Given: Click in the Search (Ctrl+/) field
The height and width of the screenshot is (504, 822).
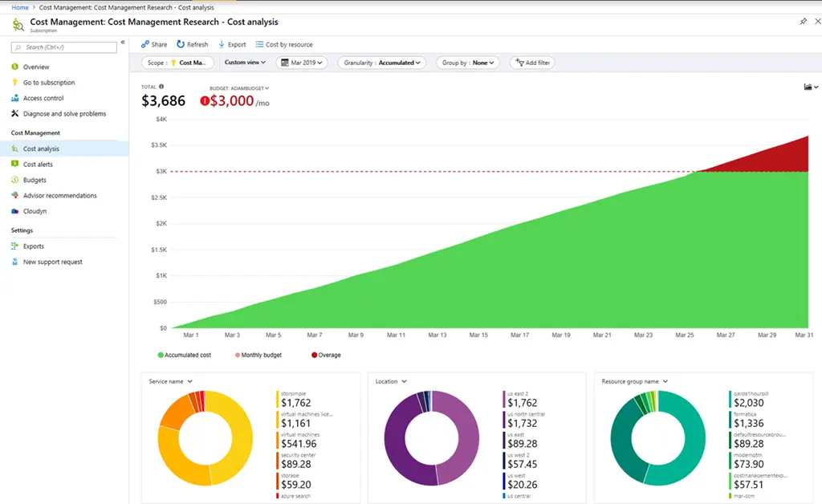Looking at the screenshot, I should [64, 47].
